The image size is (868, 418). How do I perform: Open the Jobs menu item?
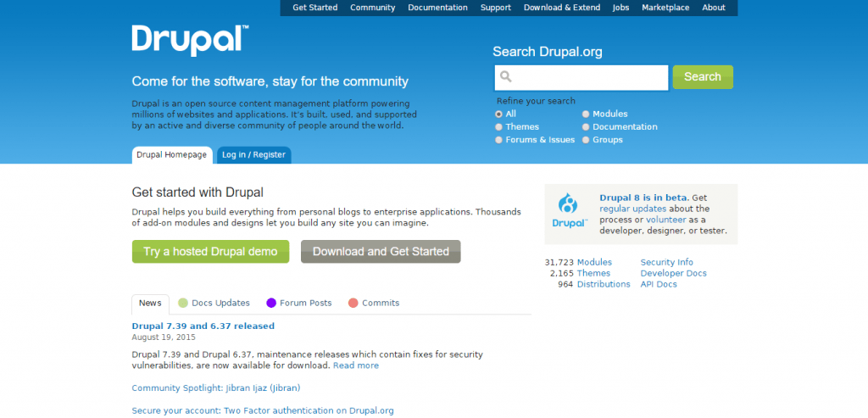click(x=621, y=8)
